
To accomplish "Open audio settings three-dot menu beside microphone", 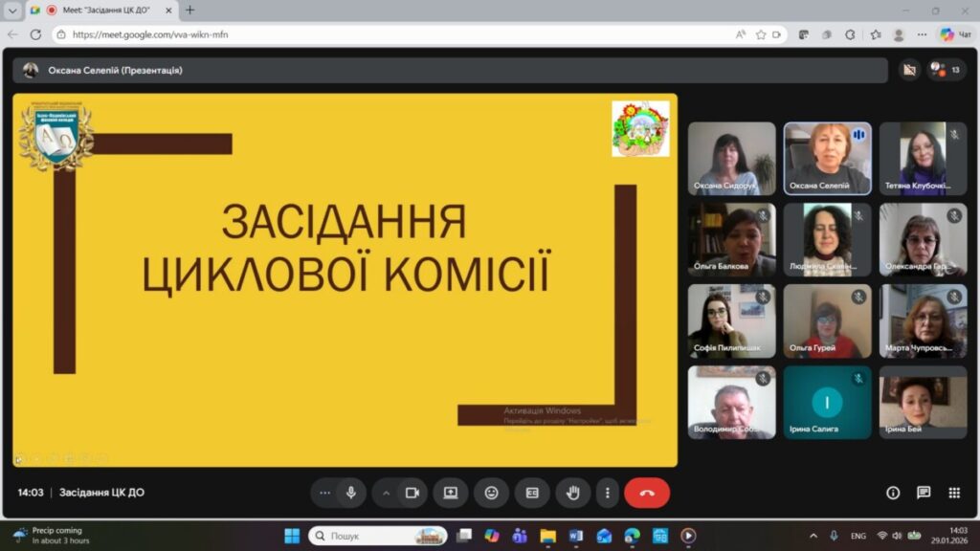I will point(325,493).
